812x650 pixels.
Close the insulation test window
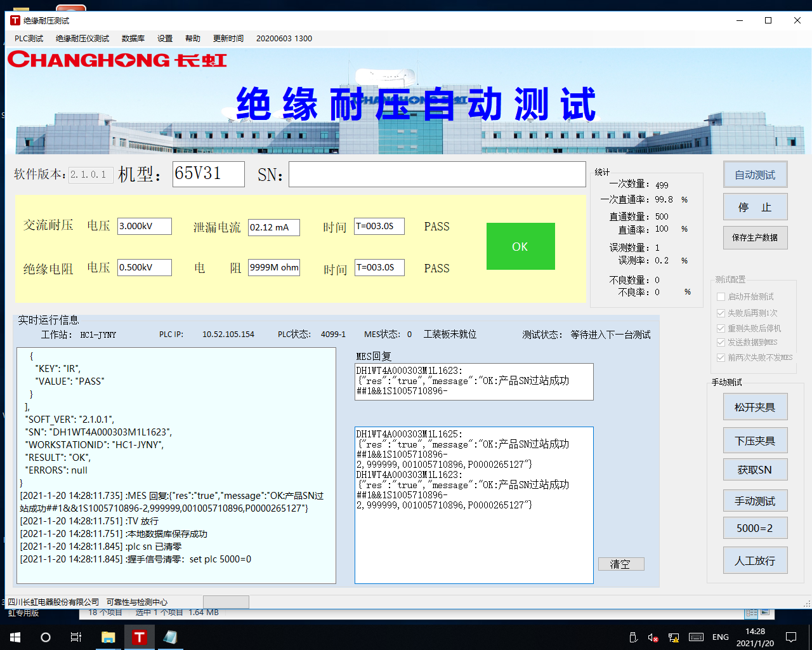tap(797, 20)
